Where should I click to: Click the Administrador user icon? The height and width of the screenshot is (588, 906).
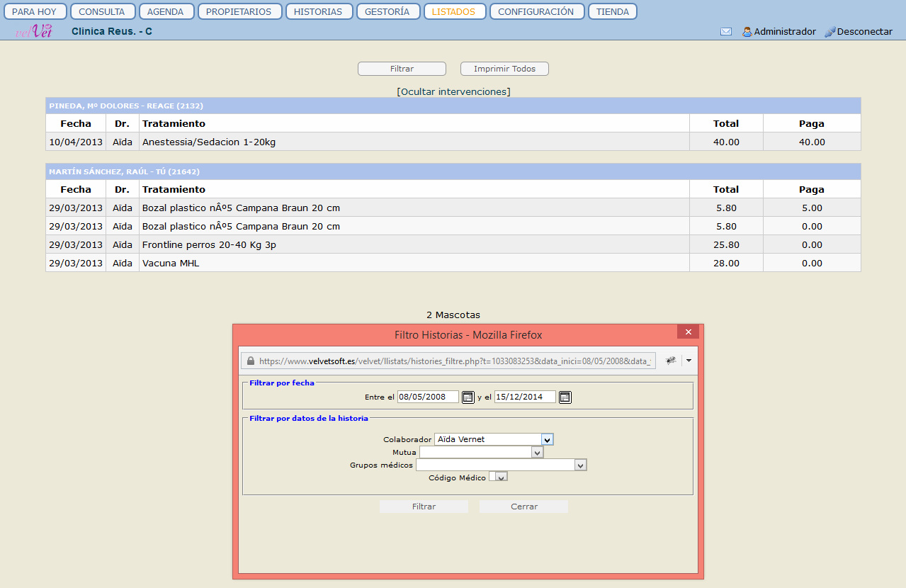747,32
